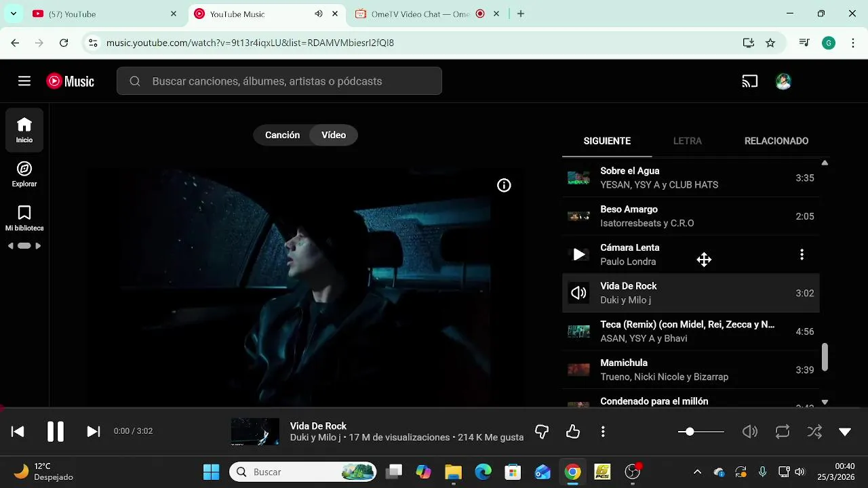This screenshot has height=488, width=868.
Task: Click the Windows taskbar search box
Action: tap(303, 472)
